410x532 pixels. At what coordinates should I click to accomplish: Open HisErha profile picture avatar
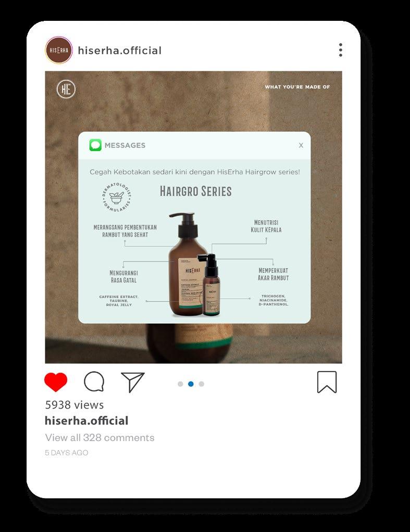tap(59, 50)
